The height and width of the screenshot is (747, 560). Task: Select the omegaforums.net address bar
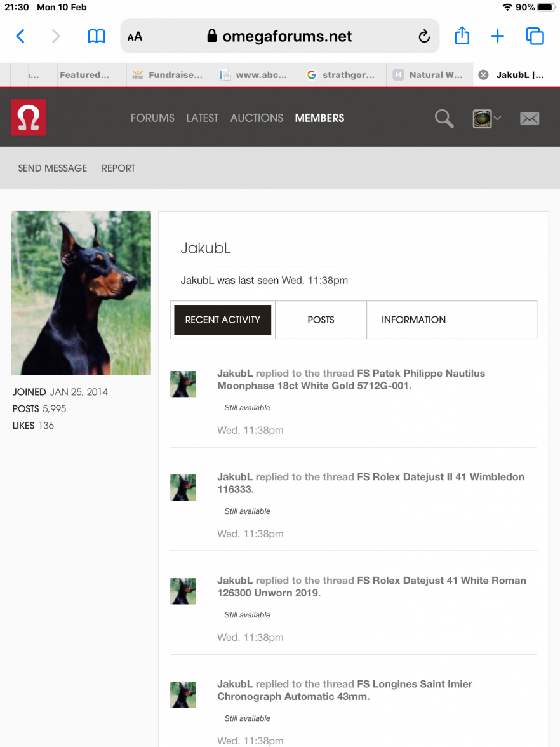(280, 36)
